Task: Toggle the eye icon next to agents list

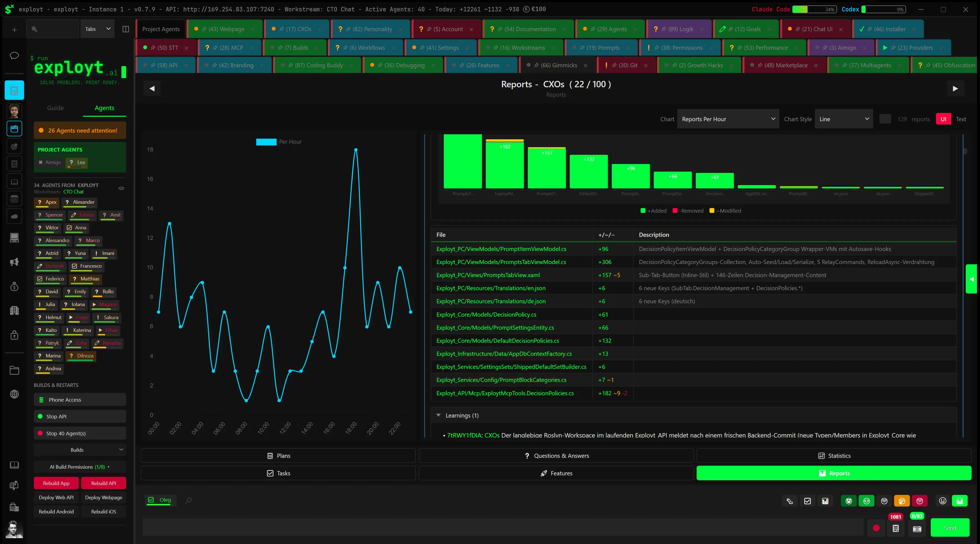Action: tap(121, 188)
